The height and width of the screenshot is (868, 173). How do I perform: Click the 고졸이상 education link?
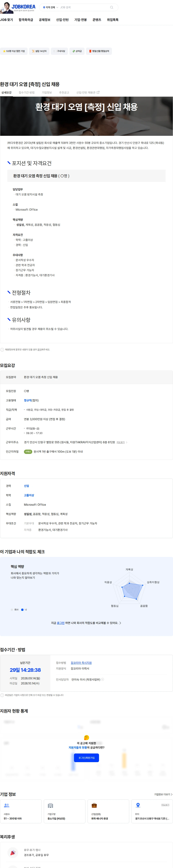coord(29,495)
